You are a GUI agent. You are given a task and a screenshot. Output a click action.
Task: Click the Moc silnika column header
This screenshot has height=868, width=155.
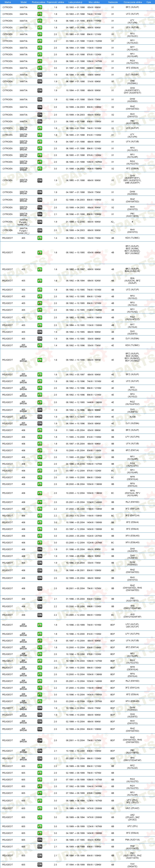(94, 2)
